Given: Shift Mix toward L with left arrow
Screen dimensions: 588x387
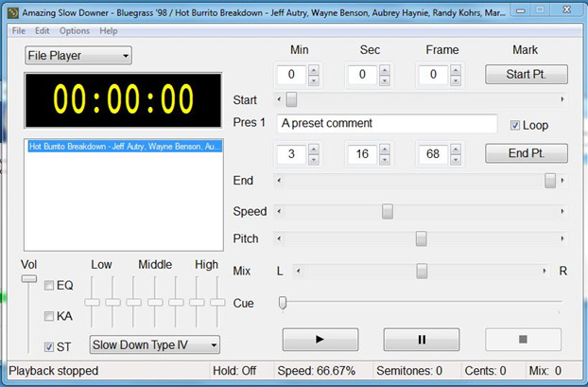Looking at the screenshot, I should coord(298,271).
